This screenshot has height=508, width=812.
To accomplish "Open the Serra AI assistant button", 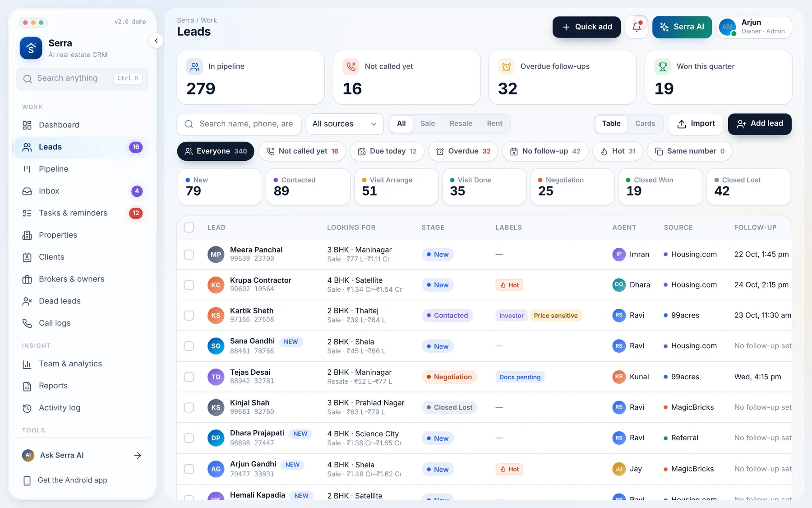I will (682, 27).
